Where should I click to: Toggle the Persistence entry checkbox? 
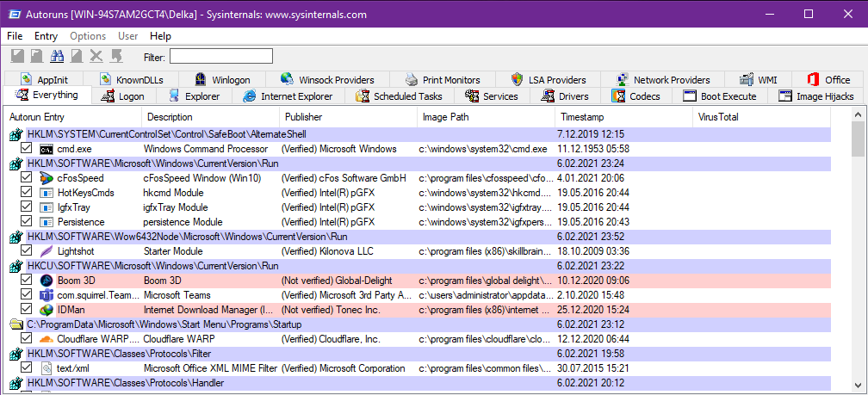point(26,222)
